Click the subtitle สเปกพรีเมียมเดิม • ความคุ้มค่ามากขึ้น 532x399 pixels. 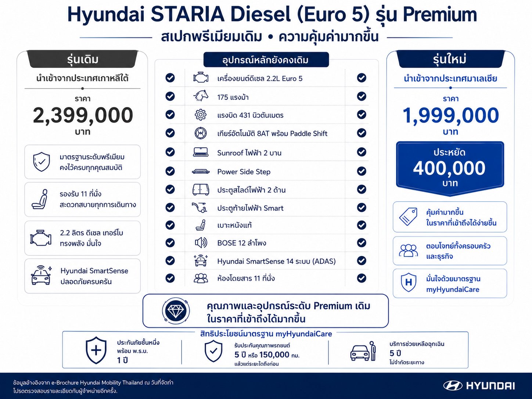tap(270, 37)
